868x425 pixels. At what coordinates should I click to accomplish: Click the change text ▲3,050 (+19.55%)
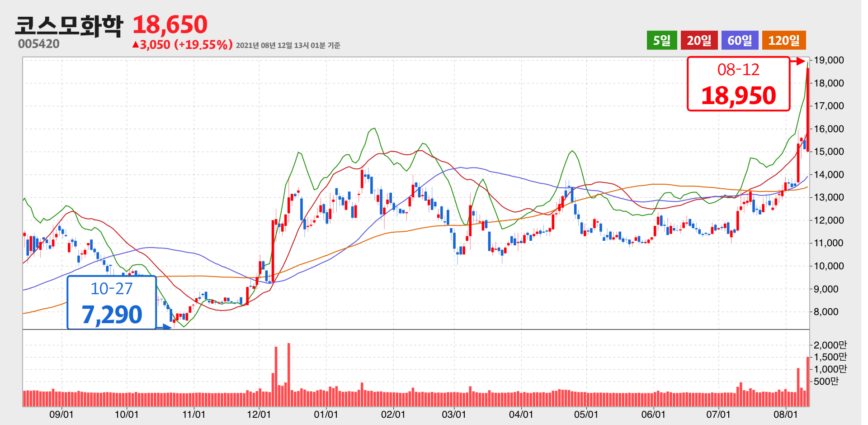pos(182,44)
